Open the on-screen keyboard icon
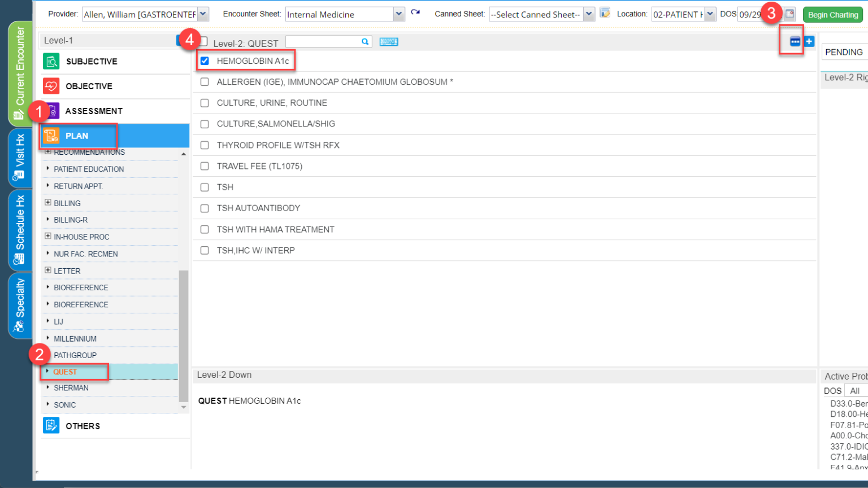 click(x=389, y=42)
